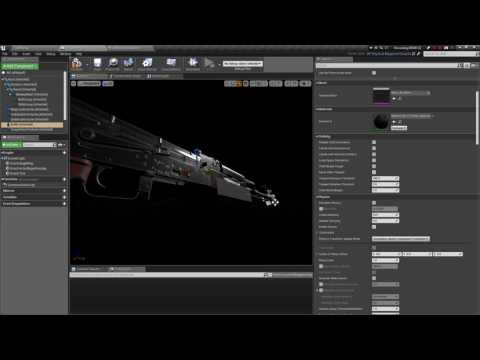Open the Asset menu
The image size is (480, 360).
tap(26, 54)
